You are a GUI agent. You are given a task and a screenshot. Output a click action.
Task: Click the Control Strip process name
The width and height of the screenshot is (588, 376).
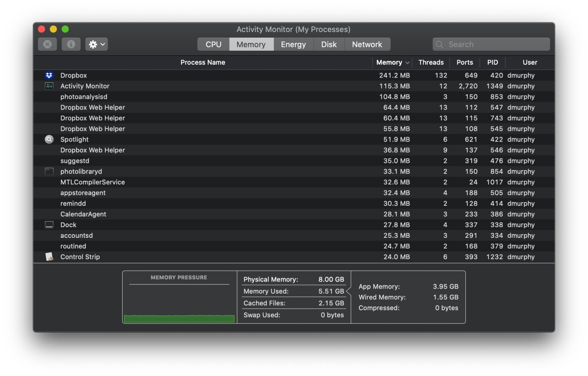80,257
